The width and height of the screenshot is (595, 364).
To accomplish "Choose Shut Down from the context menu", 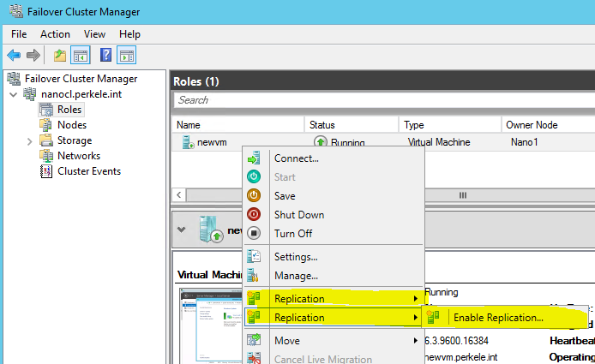I will 334,215.
